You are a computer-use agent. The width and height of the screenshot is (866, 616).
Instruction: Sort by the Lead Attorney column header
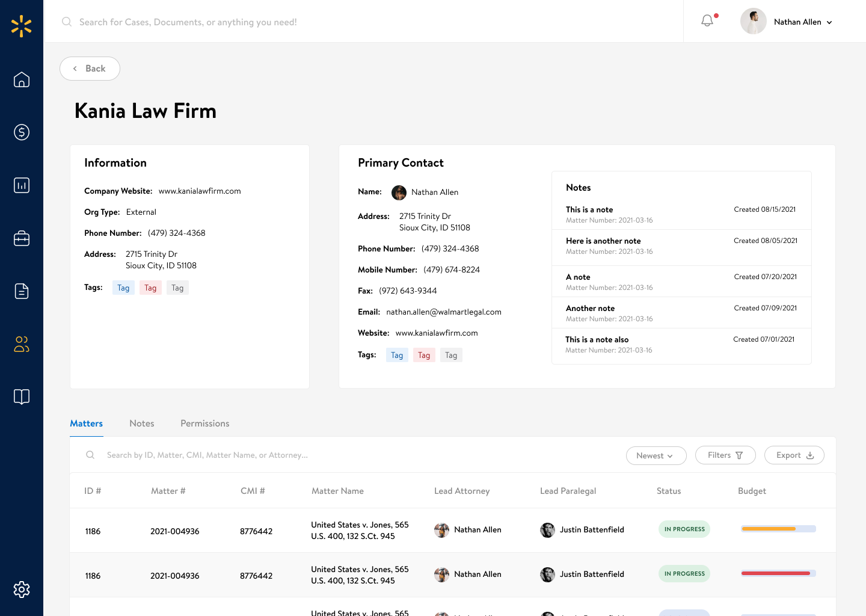click(x=462, y=491)
